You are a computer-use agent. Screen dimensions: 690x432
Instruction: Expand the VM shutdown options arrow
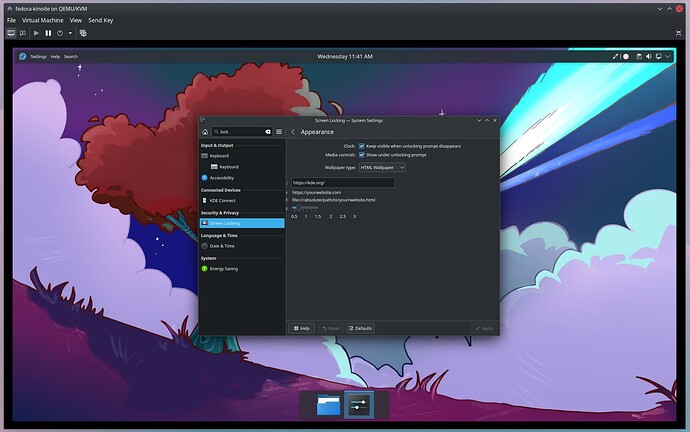[70, 33]
